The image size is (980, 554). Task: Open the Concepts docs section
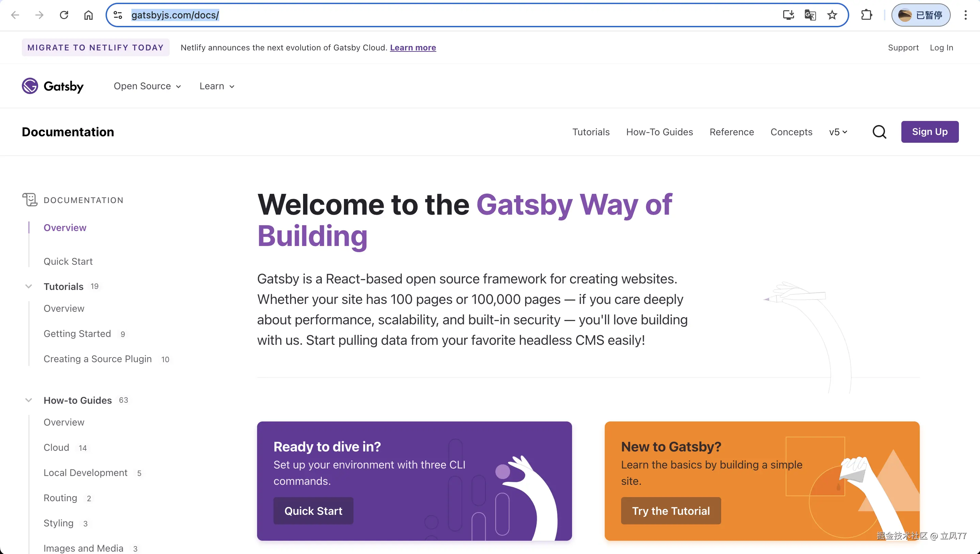(x=791, y=132)
